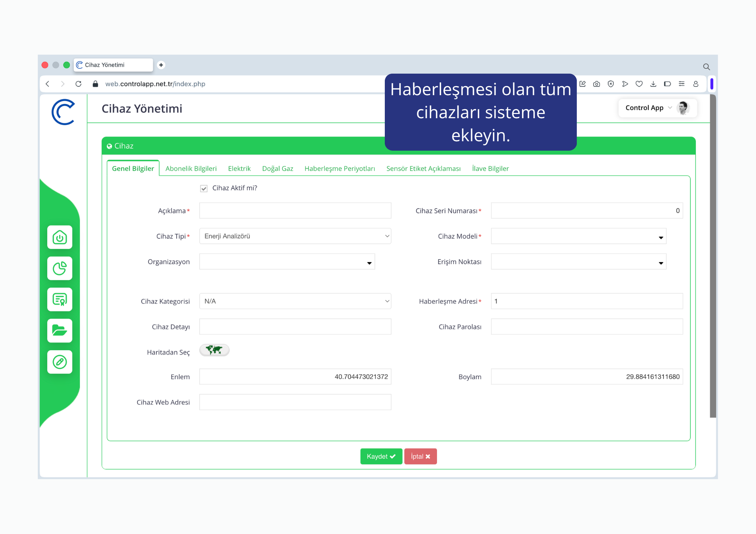Click the page vertical scrollbar

[x=713, y=256]
